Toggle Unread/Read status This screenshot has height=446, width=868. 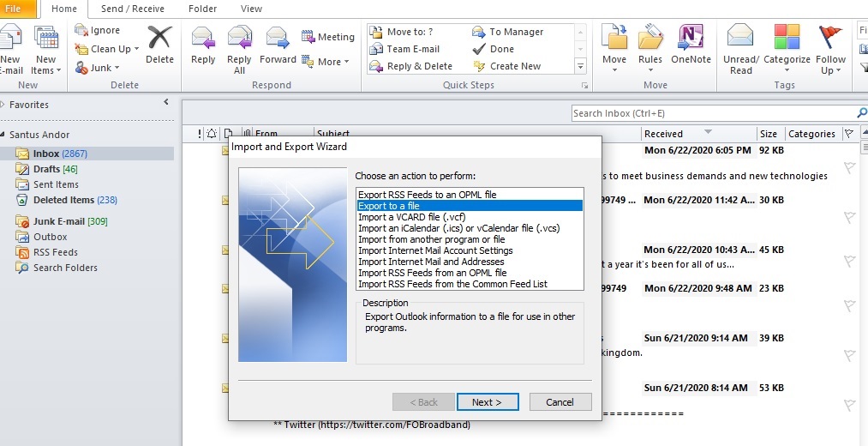pos(740,51)
